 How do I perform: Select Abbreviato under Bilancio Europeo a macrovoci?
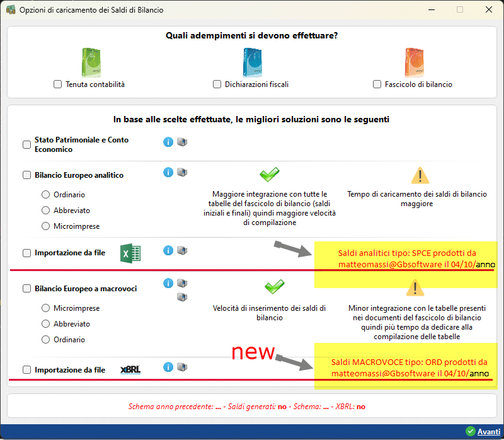[x=45, y=324]
